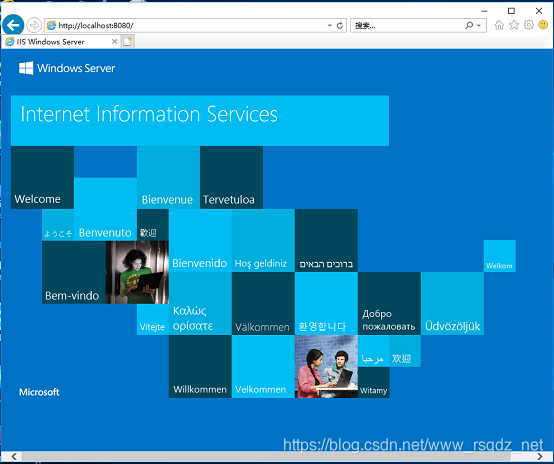The height and width of the screenshot is (464, 554).
Task: Click the Bem-vindo tile
Action: (74, 272)
